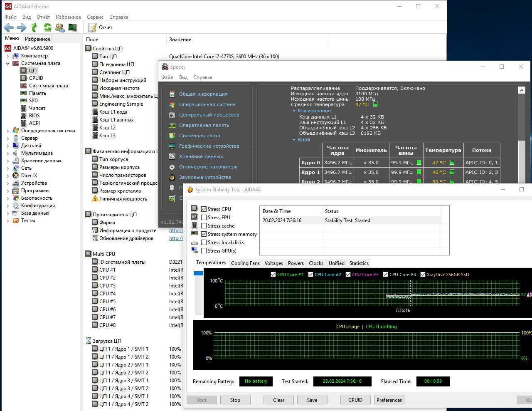Uncheck Stress CPU checkbox

click(x=204, y=209)
